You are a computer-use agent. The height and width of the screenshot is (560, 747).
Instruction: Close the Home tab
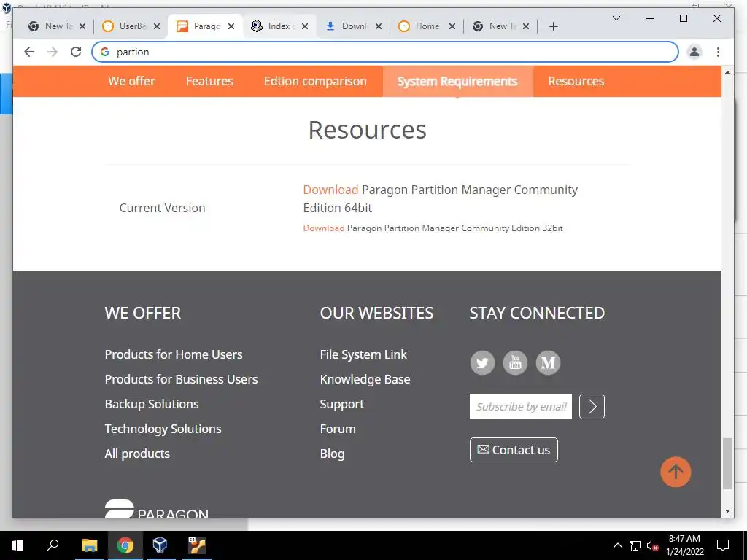point(452,26)
